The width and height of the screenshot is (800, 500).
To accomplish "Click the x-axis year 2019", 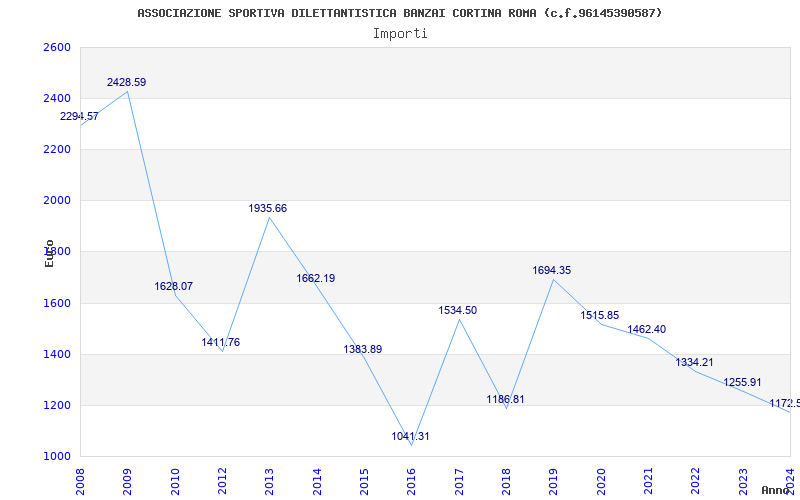I will click(554, 482).
